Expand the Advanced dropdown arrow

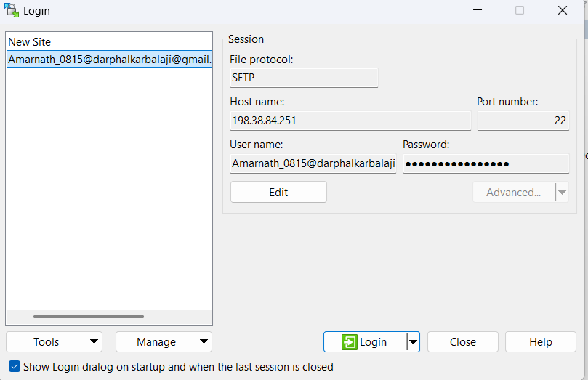(x=561, y=193)
